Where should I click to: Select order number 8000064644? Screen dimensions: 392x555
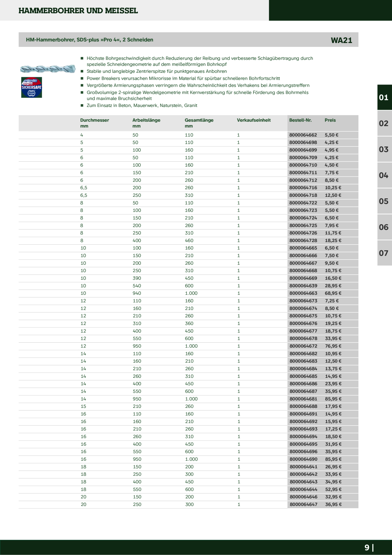tap(303, 490)
